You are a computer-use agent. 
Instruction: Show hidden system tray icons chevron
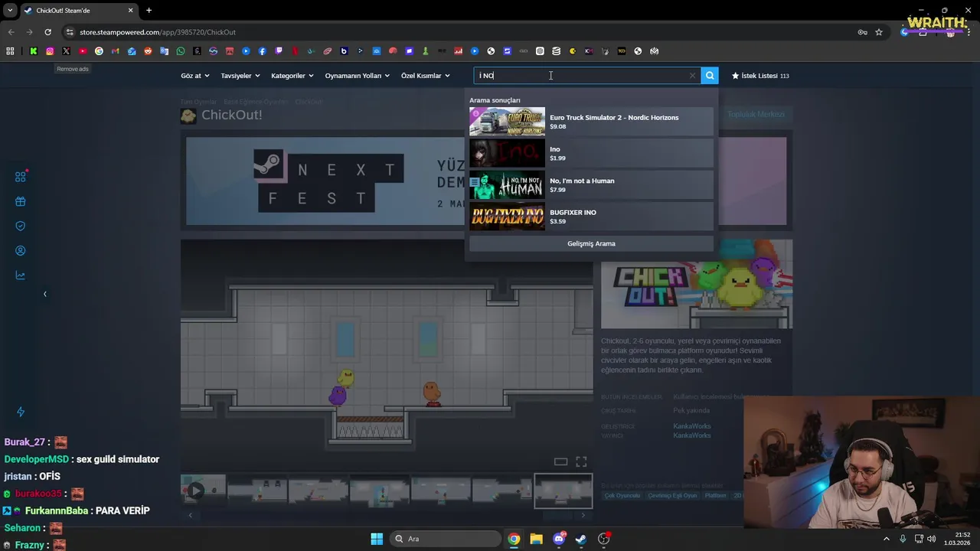tap(887, 539)
